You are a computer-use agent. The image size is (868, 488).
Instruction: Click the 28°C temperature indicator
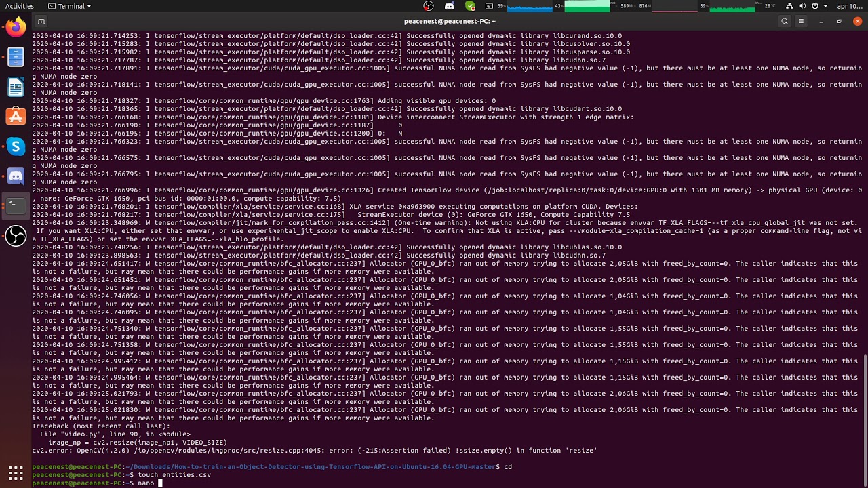click(769, 6)
